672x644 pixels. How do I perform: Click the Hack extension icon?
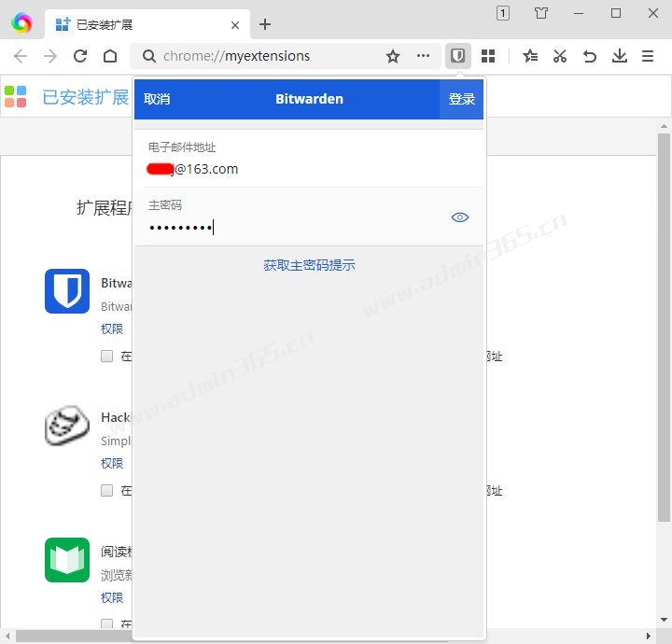pyautogui.click(x=67, y=425)
